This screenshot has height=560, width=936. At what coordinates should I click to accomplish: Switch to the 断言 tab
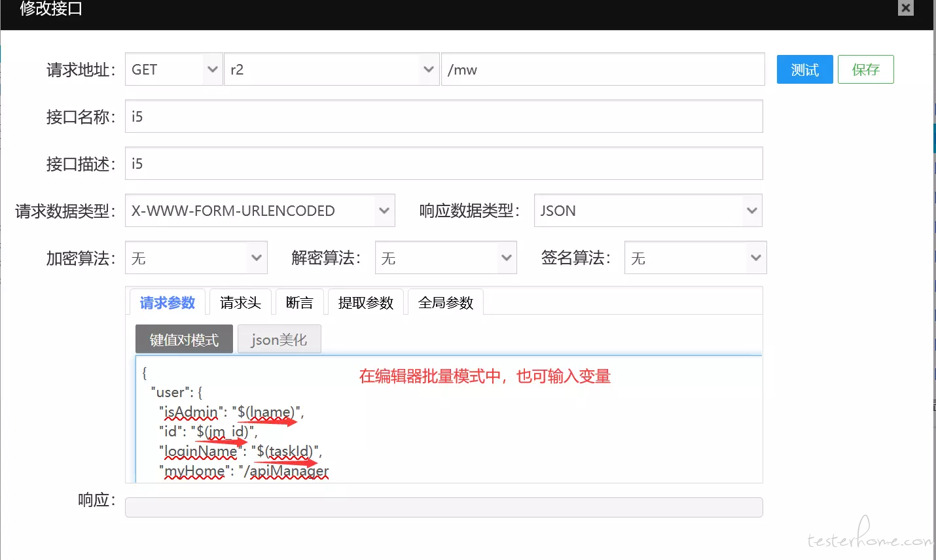click(x=300, y=302)
